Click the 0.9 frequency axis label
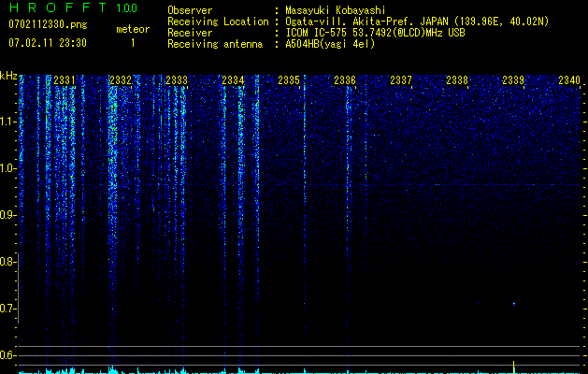Image resolution: width=588 pixels, height=374 pixels. [x=7, y=215]
